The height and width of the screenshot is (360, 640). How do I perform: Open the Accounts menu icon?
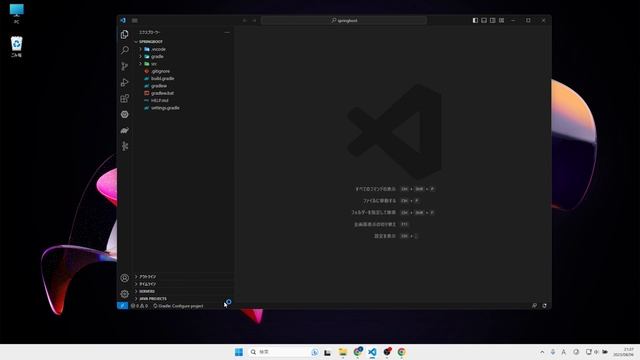[x=124, y=278]
